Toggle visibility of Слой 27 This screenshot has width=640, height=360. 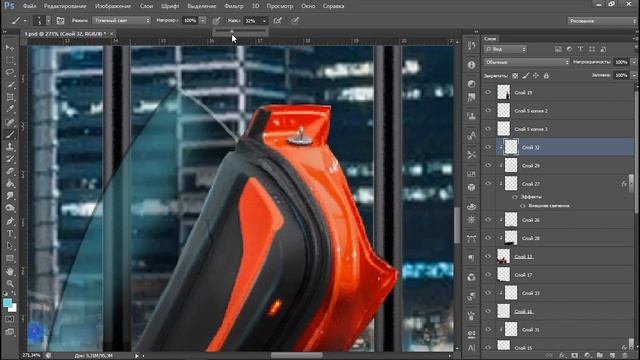[488, 184]
